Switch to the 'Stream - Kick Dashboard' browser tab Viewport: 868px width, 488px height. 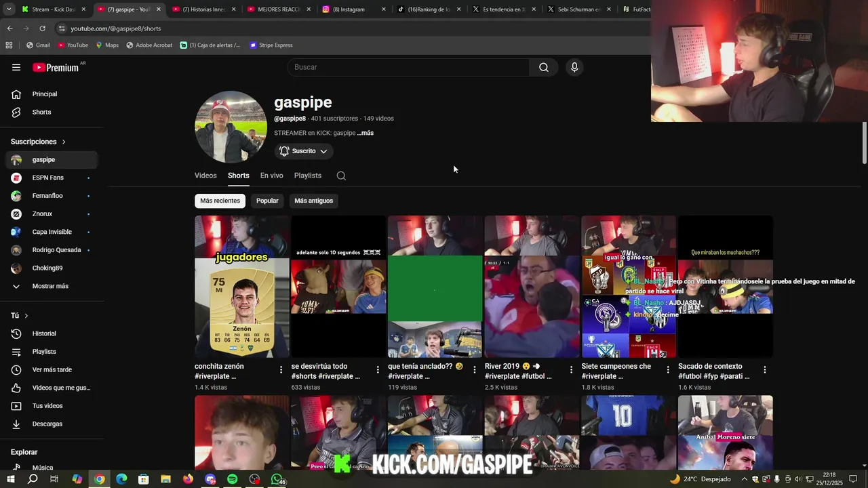point(53,9)
